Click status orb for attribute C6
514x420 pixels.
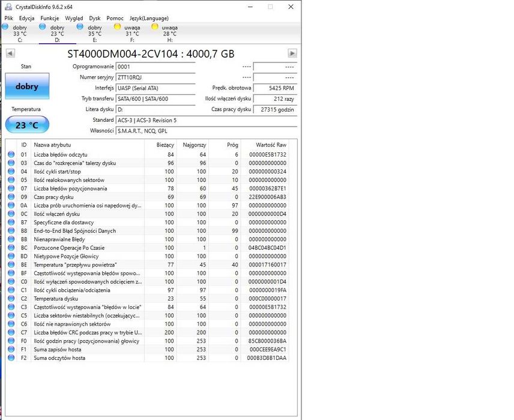pos(11,324)
